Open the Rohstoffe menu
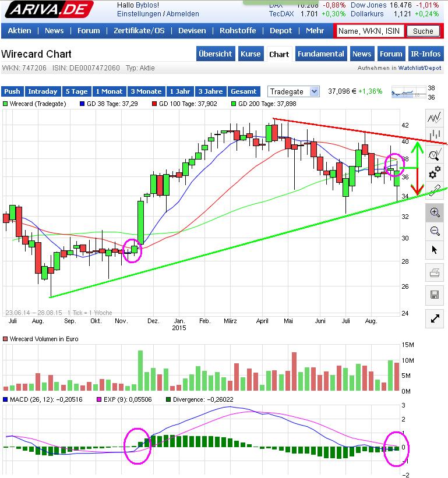 (238, 31)
